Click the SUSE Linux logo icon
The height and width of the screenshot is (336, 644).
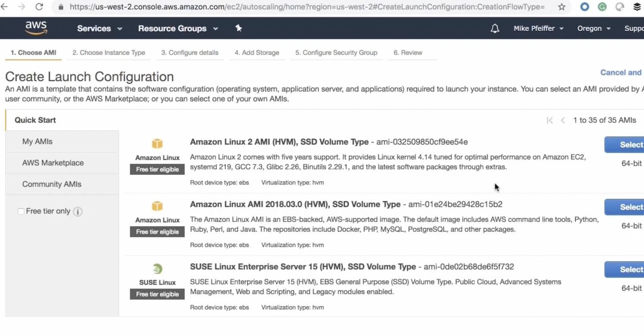[x=158, y=269]
